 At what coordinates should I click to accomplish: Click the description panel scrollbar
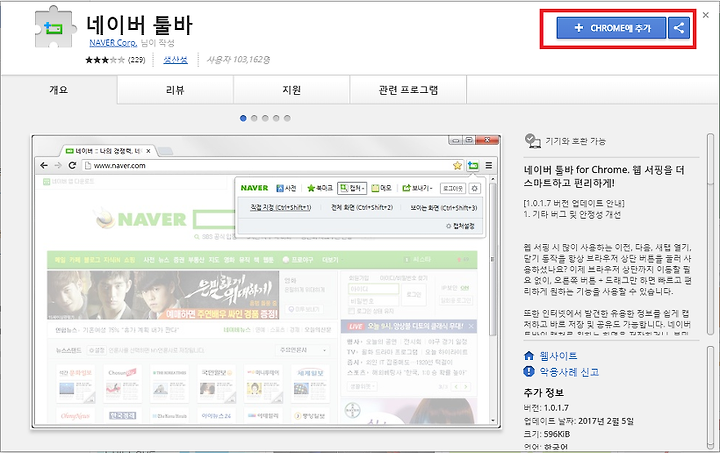[711, 234]
